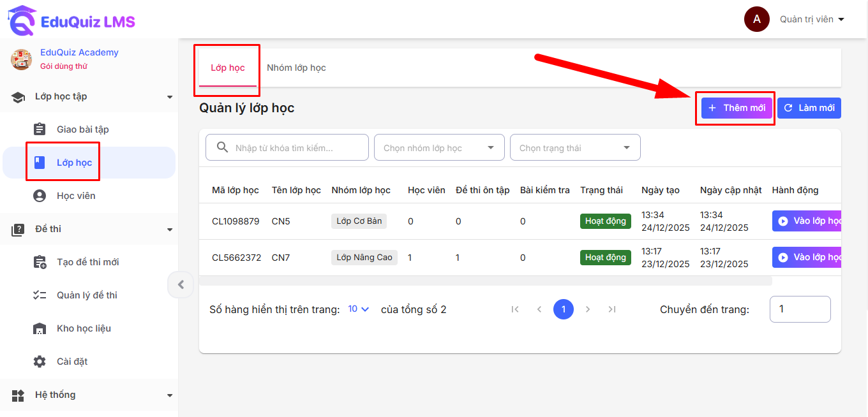The height and width of the screenshot is (417, 868).
Task: Switch to the Nhóm lớp học tab
Action: [x=296, y=68]
